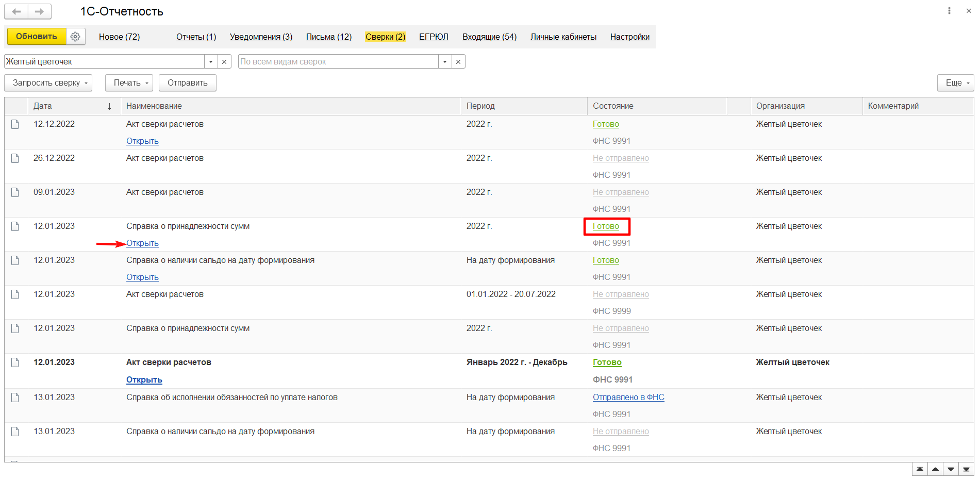Click the document icon for 12.12.2022 row
Screen dimensions: 980x480
15,124
